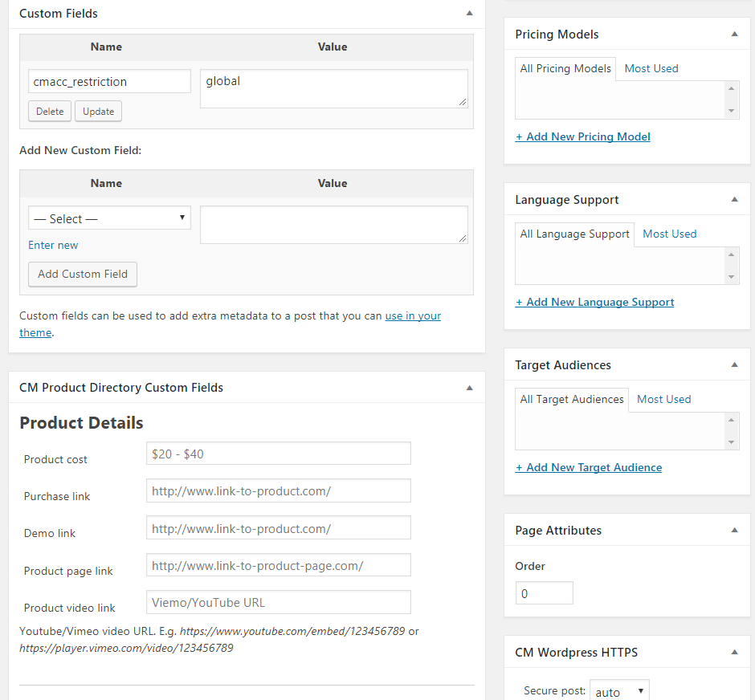Click into the Order number field
The width and height of the screenshot is (755, 700).
544,593
